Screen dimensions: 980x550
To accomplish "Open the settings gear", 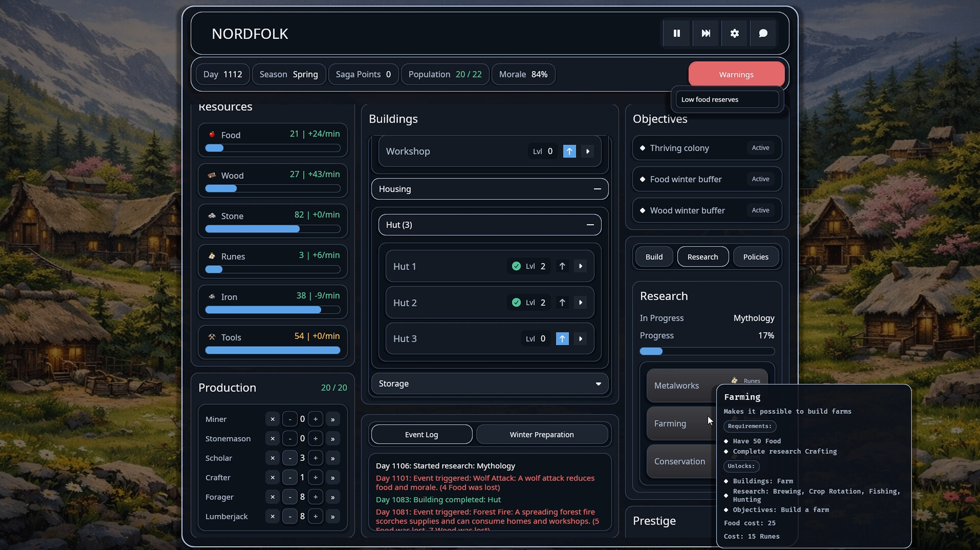I will click(x=734, y=33).
